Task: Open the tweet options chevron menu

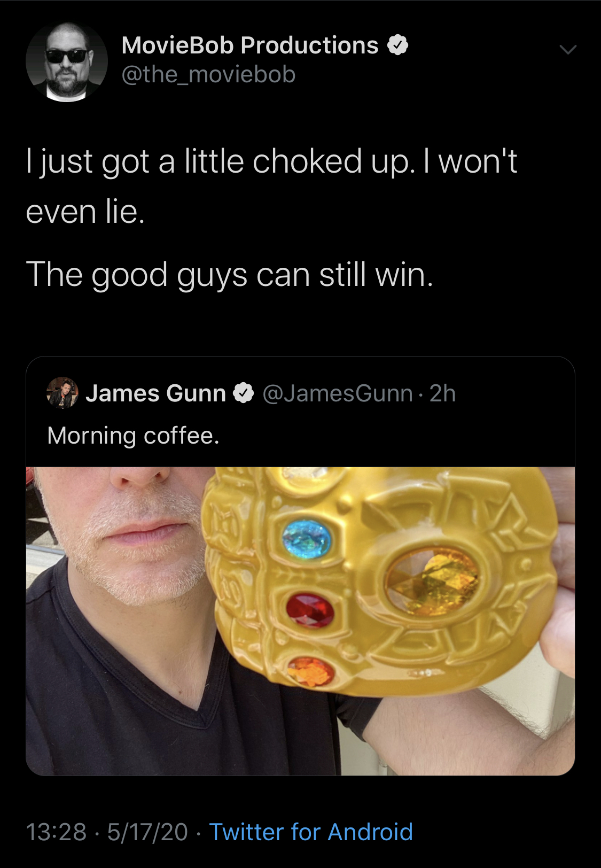Action: (568, 50)
